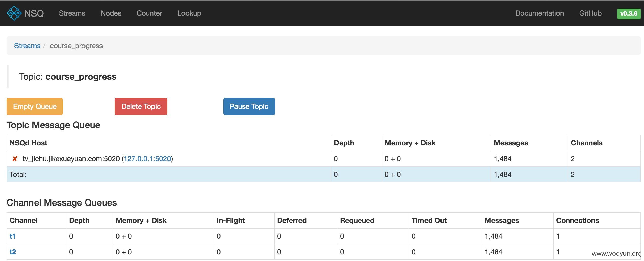Open channel t2
Screen dimensions: 644x261
[x=13, y=252]
